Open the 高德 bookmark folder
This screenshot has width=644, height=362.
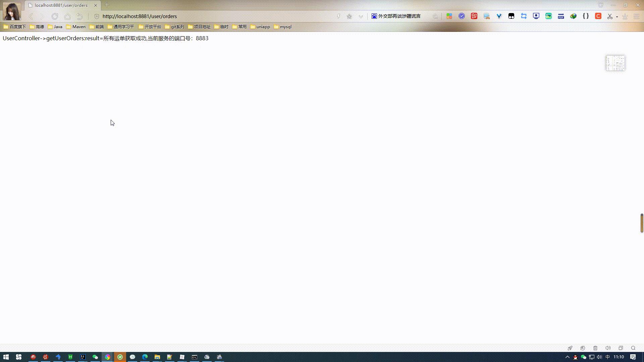coord(37,27)
